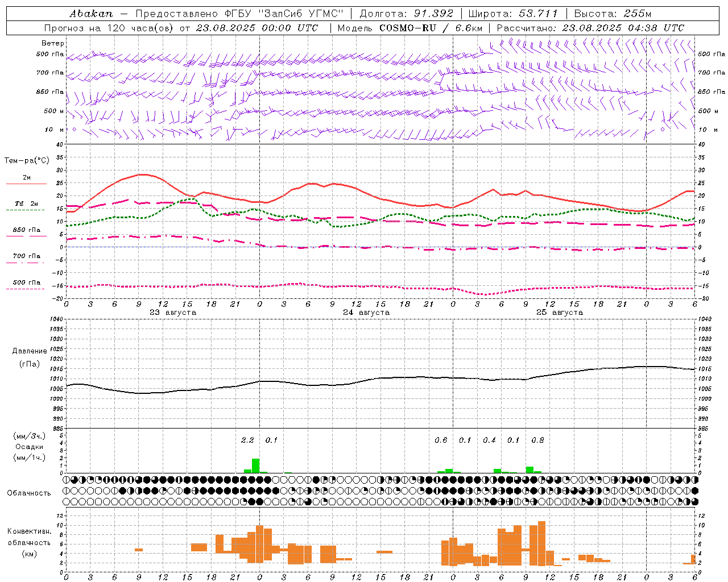Click the tallest orange convective cloud bar
Viewport: 728px width, 582px height.
click(x=541, y=543)
